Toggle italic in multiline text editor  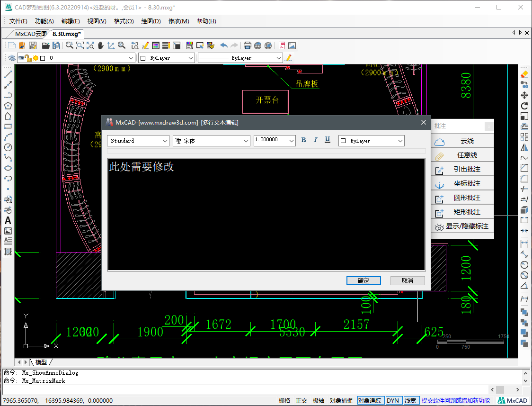[x=316, y=140]
